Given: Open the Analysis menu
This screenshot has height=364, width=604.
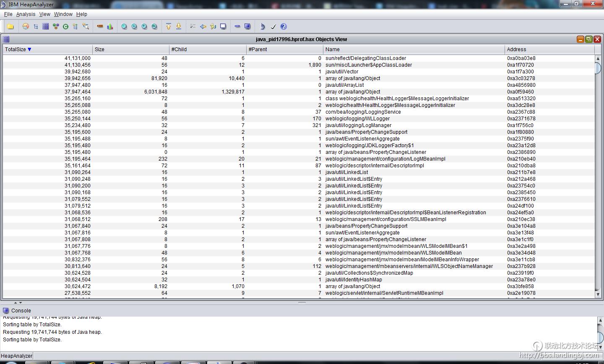Looking at the screenshot, I should [26, 14].
